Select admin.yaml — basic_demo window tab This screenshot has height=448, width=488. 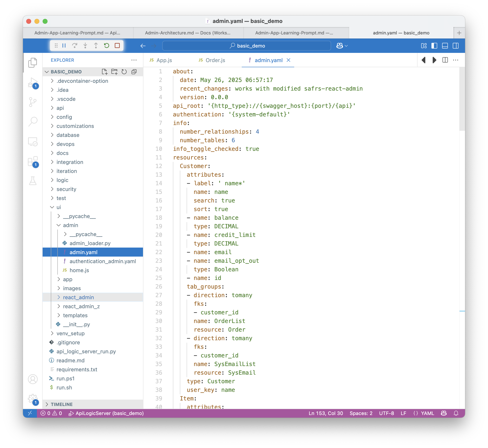coord(401,33)
